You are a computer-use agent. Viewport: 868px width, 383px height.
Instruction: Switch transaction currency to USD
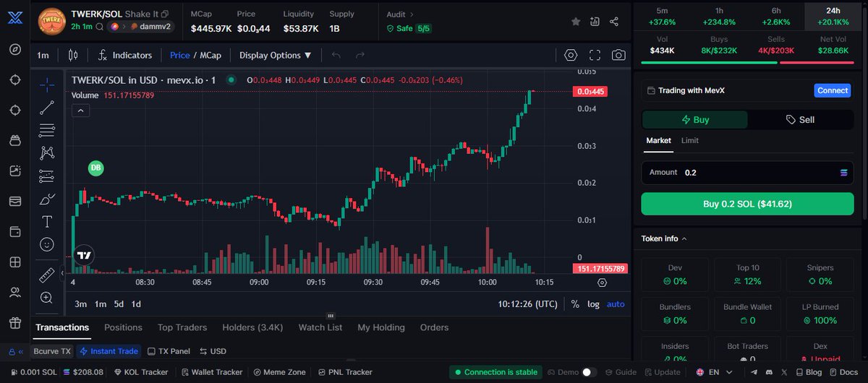pyautogui.click(x=213, y=351)
